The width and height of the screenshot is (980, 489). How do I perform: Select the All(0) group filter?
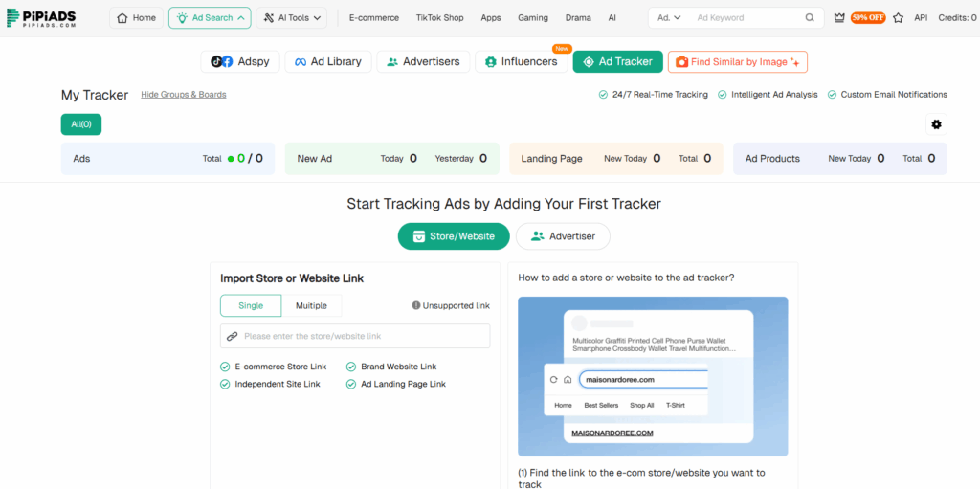(x=81, y=124)
